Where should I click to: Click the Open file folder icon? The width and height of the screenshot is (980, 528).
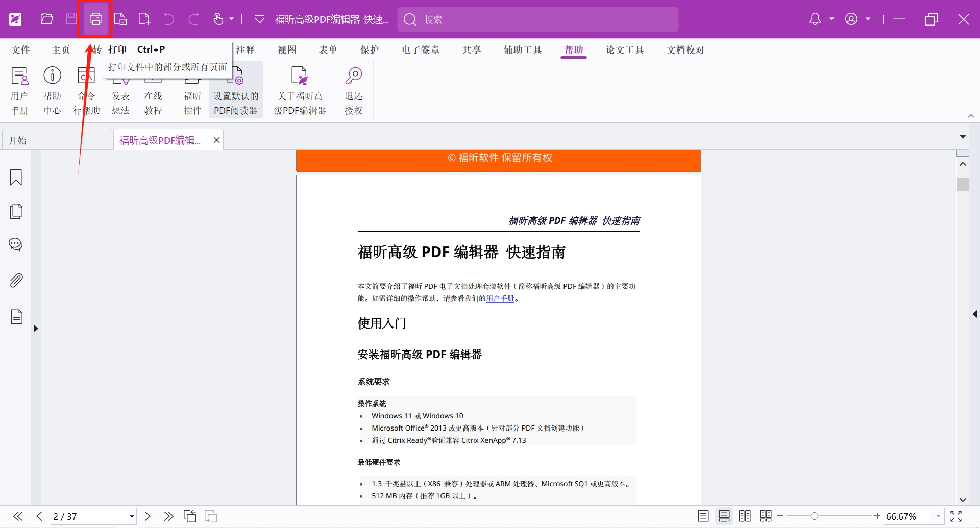47,19
